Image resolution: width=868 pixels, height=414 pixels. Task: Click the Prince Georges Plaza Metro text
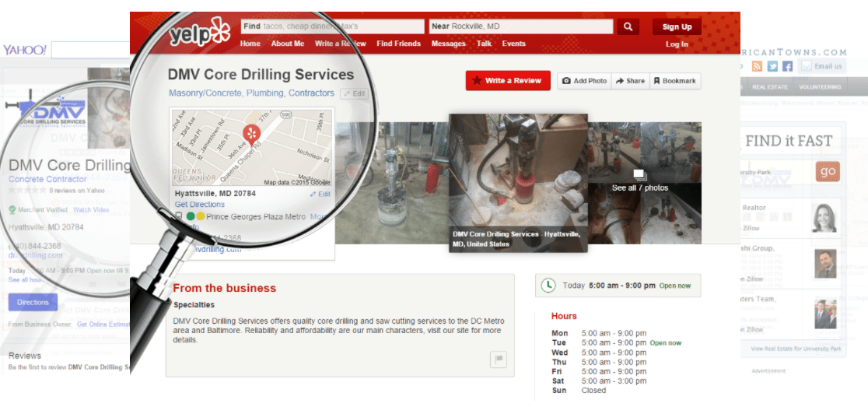click(x=256, y=216)
